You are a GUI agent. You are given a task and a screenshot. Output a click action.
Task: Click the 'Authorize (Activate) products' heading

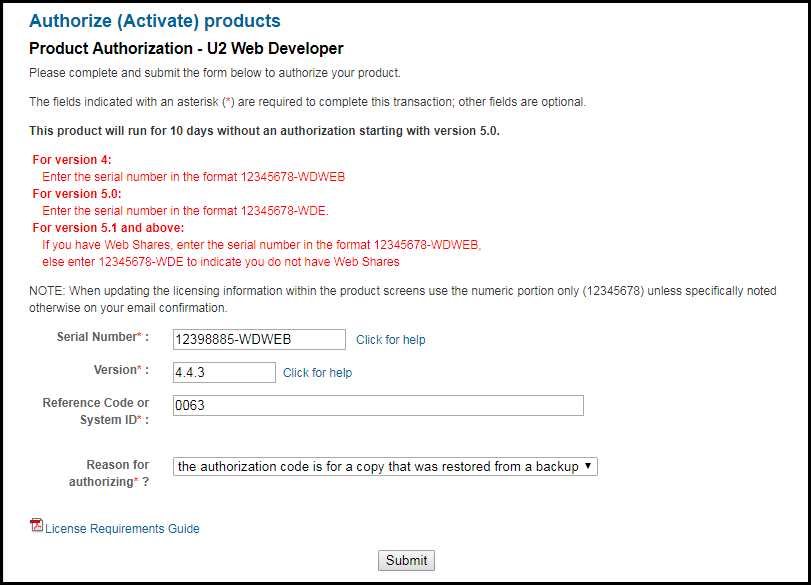pyautogui.click(x=155, y=21)
